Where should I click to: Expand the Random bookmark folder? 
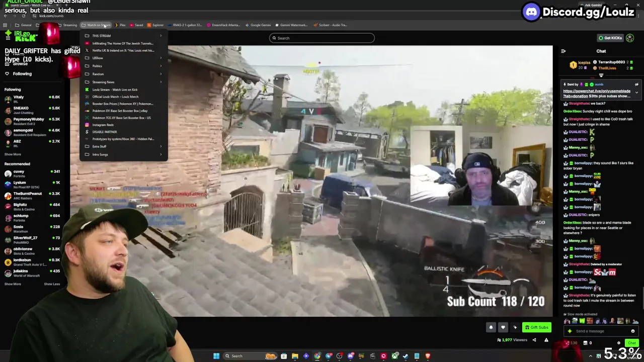click(123, 74)
